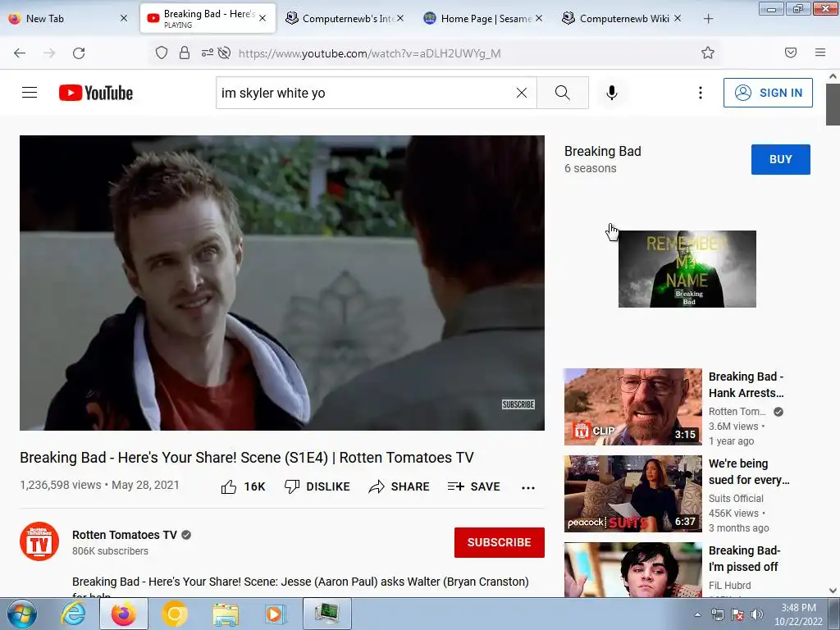Open Action Center flag in tray

(737, 614)
